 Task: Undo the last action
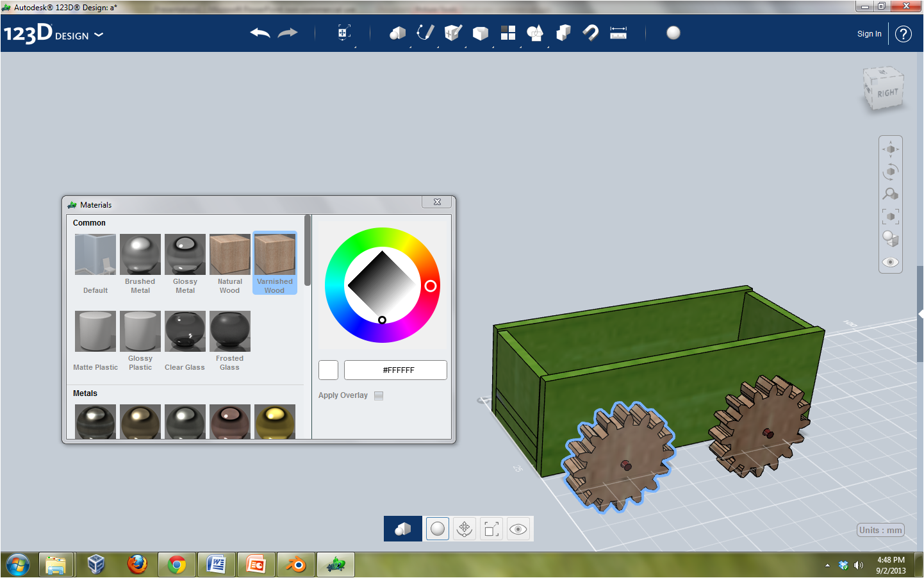260,33
